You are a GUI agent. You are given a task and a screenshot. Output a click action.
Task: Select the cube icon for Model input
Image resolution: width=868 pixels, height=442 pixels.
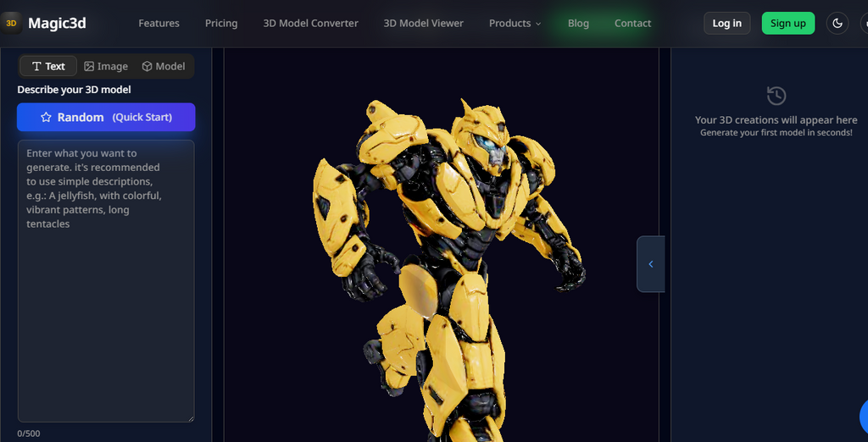[x=147, y=66]
